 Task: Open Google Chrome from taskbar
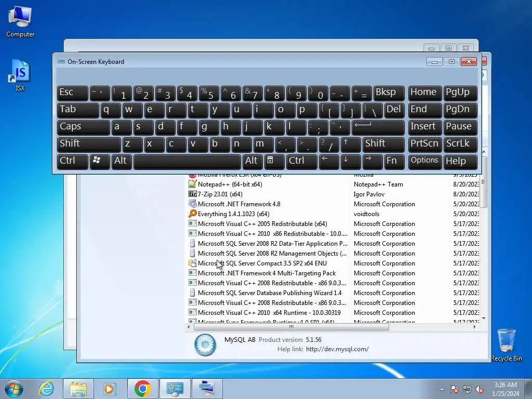(x=143, y=389)
